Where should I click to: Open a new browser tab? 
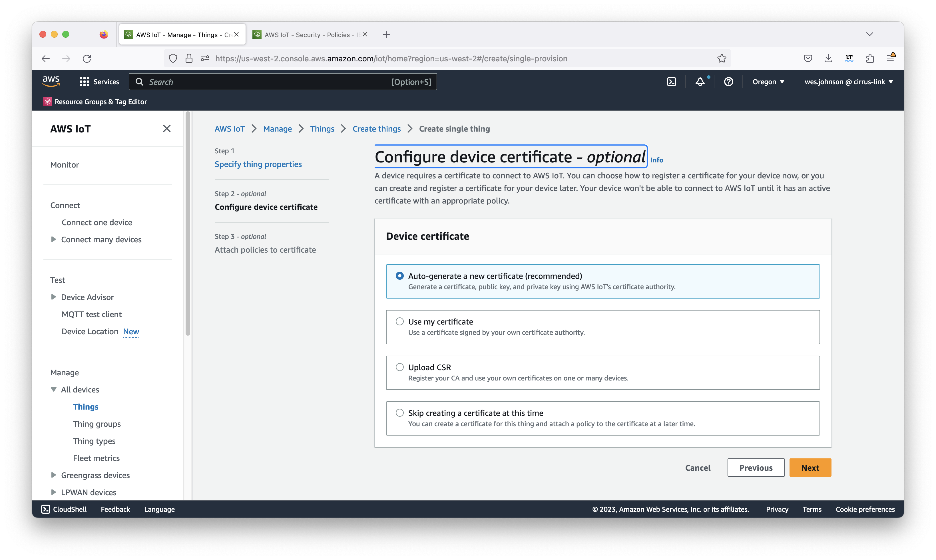point(386,35)
